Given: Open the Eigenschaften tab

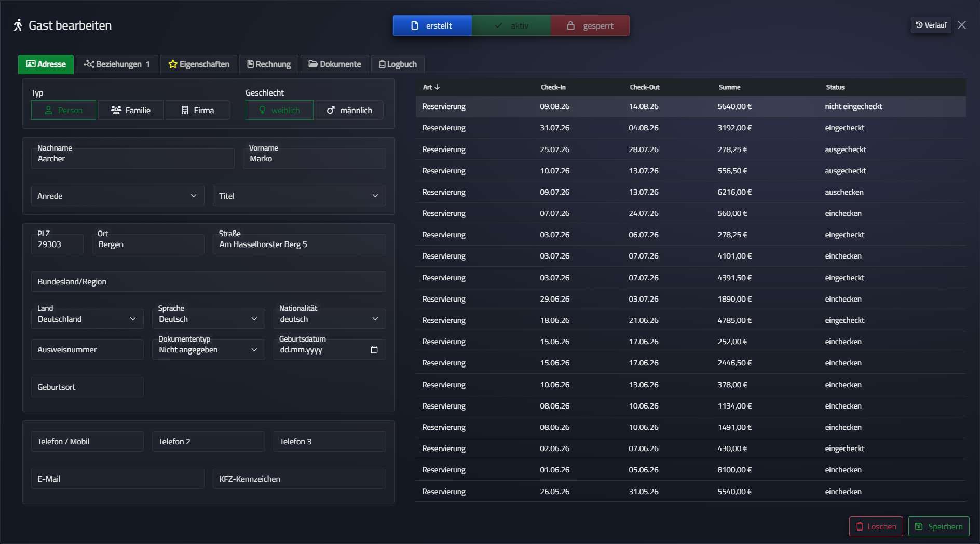Looking at the screenshot, I should pyautogui.click(x=199, y=64).
